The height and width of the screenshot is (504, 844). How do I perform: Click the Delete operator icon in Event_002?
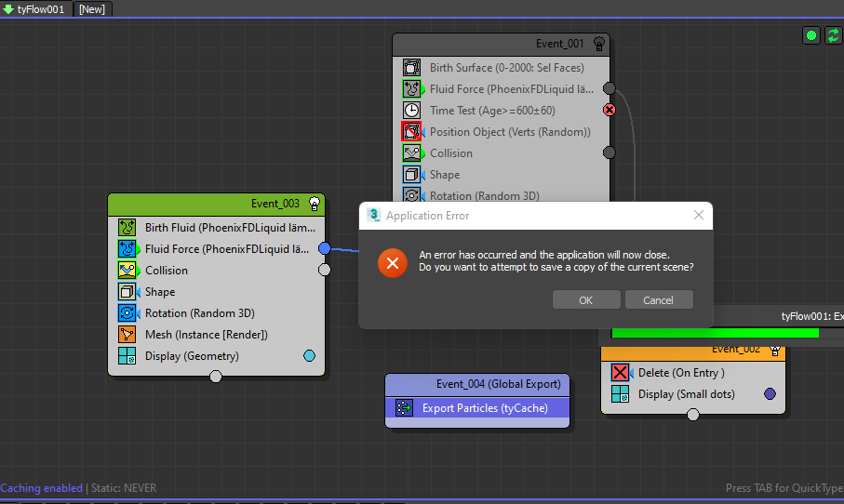pos(620,372)
